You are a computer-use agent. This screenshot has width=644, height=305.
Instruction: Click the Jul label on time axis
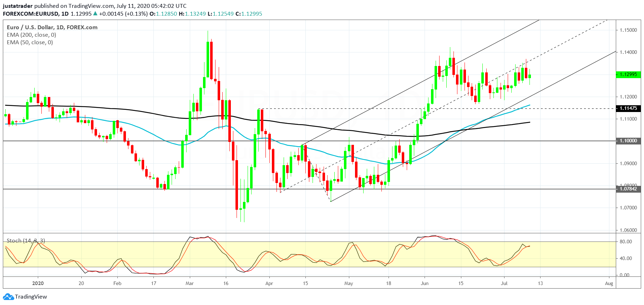tap(504, 283)
